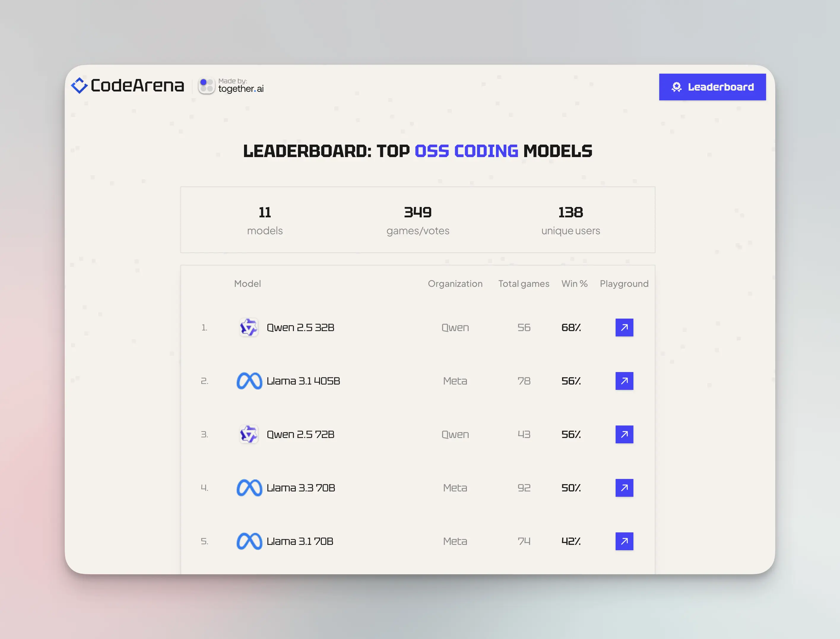Select the Organization column header

coord(455,284)
